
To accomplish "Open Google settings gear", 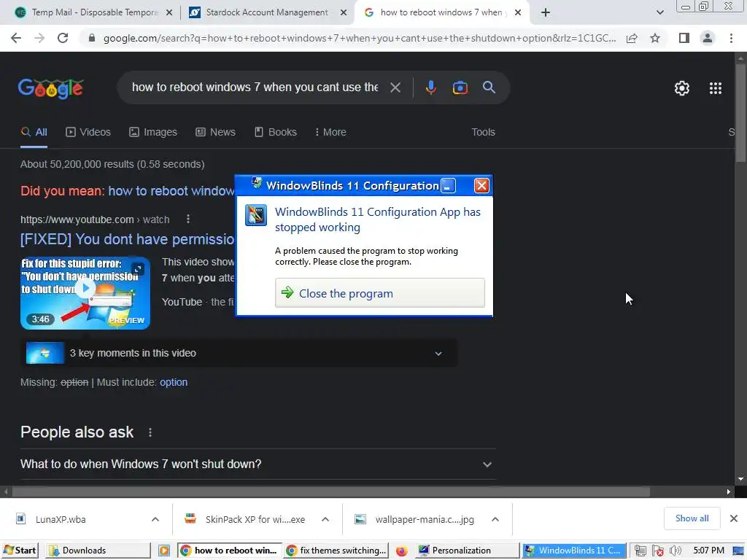I will 682,88.
